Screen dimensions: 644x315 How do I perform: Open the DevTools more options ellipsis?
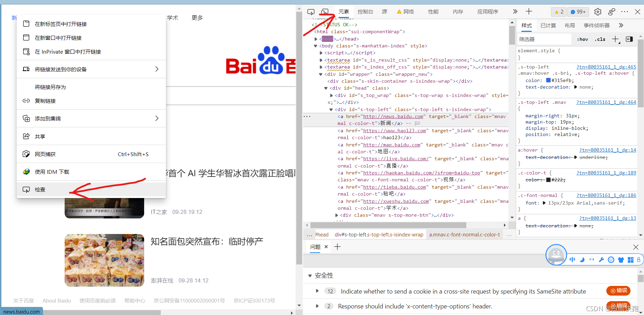point(625,12)
